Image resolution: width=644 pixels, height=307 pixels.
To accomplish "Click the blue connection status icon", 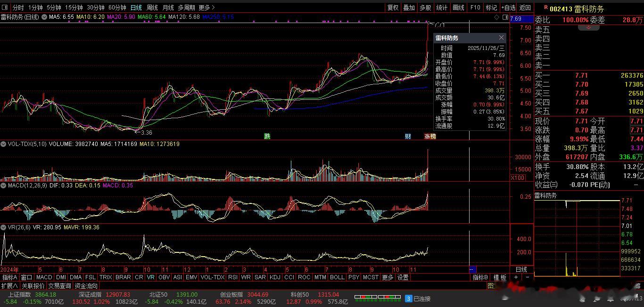I will (x=409, y=299).
